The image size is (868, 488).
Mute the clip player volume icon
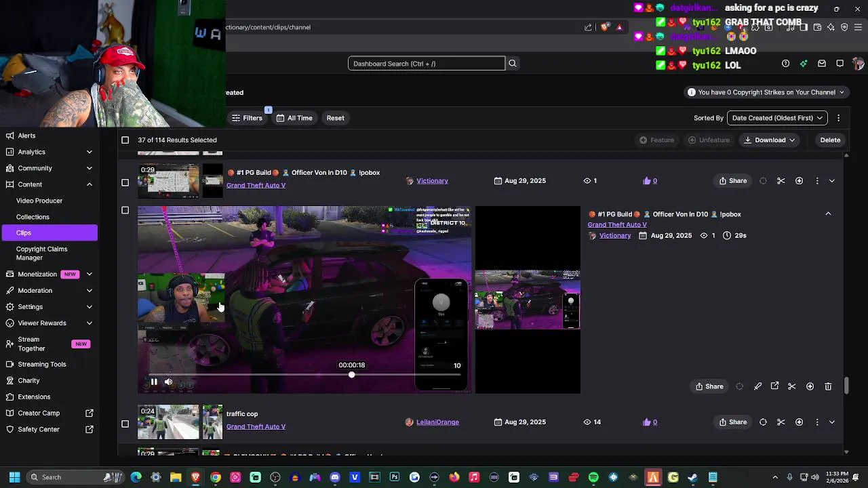(x=168, y=382)
